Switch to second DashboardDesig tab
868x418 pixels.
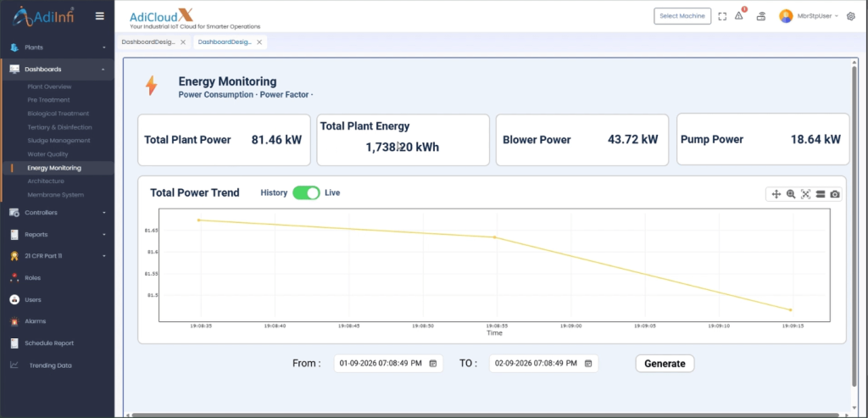pyautogui.click(x=225, y=42)
